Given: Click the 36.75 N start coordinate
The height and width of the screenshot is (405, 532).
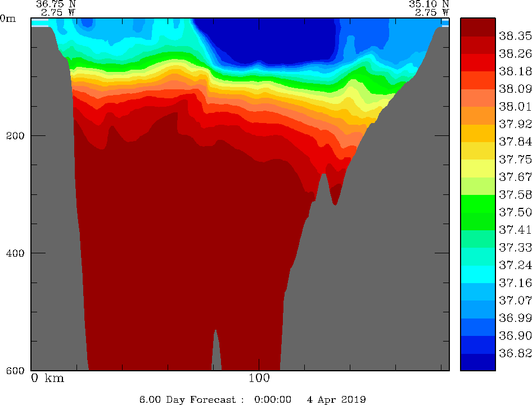Looking at the screenshot, I should tap(56, 4).
